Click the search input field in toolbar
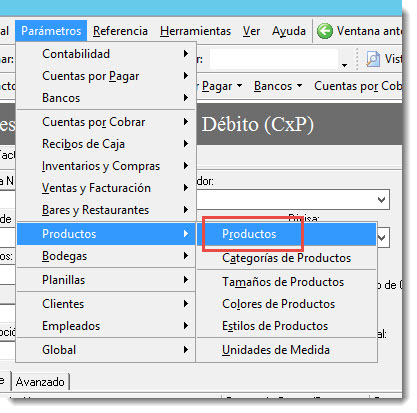Image resolution: width=417 pixels, height=413 pixels. click(x=274, y=59)
